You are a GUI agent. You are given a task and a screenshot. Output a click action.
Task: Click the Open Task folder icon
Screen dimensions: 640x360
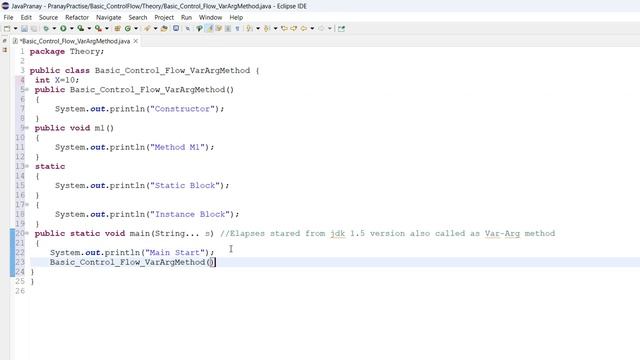click(x=164, y=29)
